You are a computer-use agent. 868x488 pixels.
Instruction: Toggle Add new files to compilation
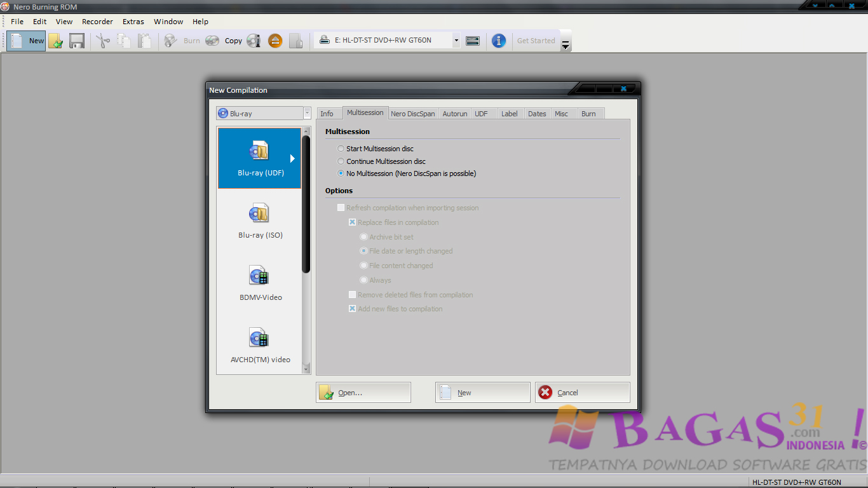(353, 309)
